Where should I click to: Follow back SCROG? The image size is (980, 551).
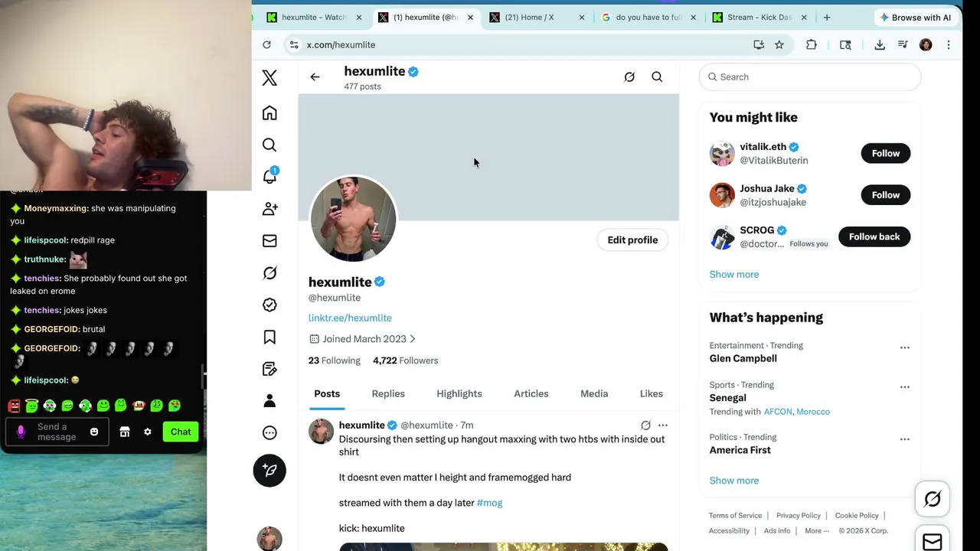(x=874, y=236)
